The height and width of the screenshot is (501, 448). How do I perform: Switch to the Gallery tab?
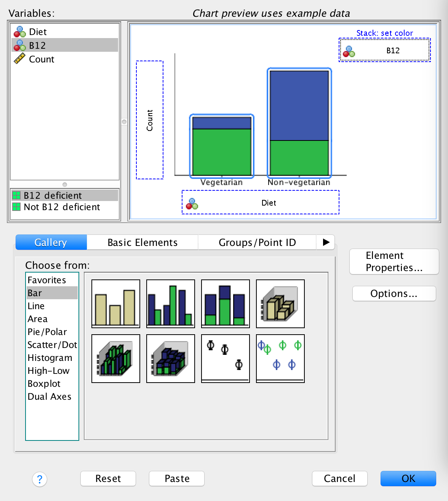[x=51, y=243]
